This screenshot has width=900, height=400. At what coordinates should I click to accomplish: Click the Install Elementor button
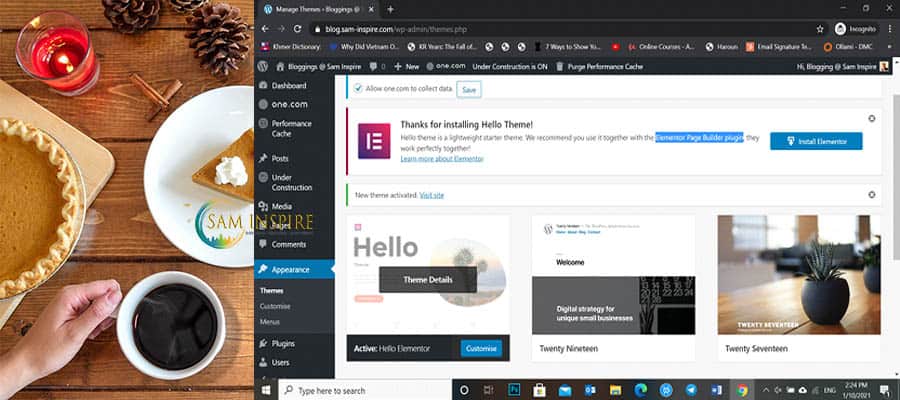pyautogui.click(x=816, y=141)
